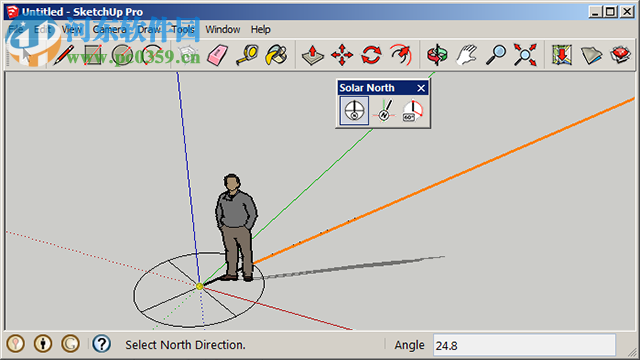This screenshot has height=360, width=640.
Task: Click the Add Location map icon
Action: tap(562, 55)
